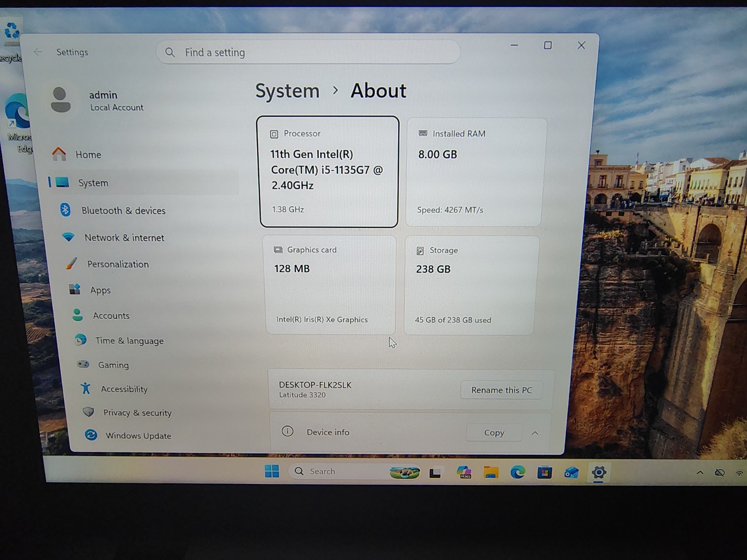
Task: Click the Speed: 4267 MT/s text
Action: pyautogui.click(x=450, y=210)
